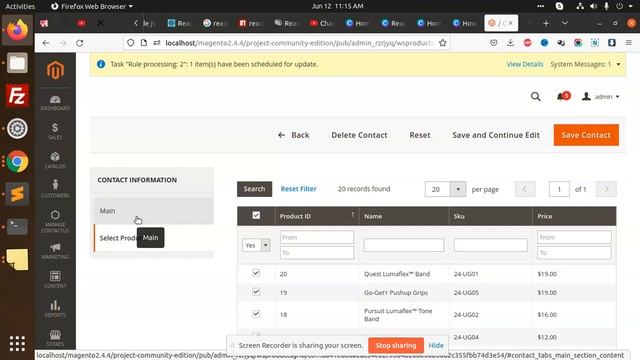
Task: Open the Catalog menu in the sidebar
Action: click(x=55, y=161)
